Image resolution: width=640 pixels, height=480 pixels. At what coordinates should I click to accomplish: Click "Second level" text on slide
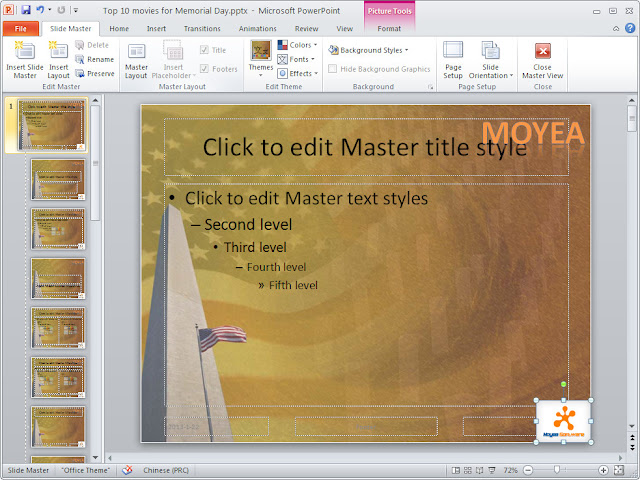(248, 224)
